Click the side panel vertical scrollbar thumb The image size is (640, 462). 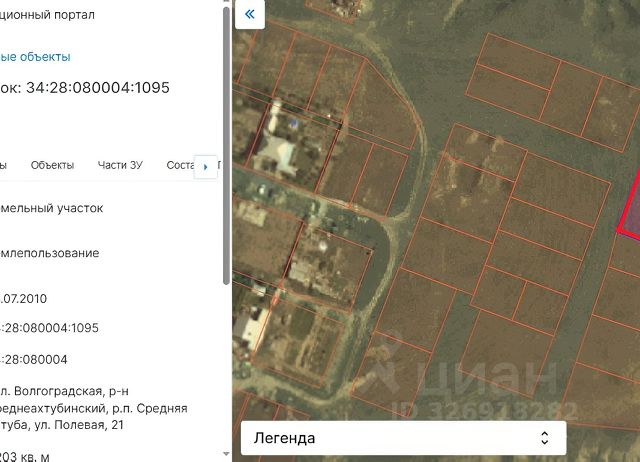[x=227, y=146]
